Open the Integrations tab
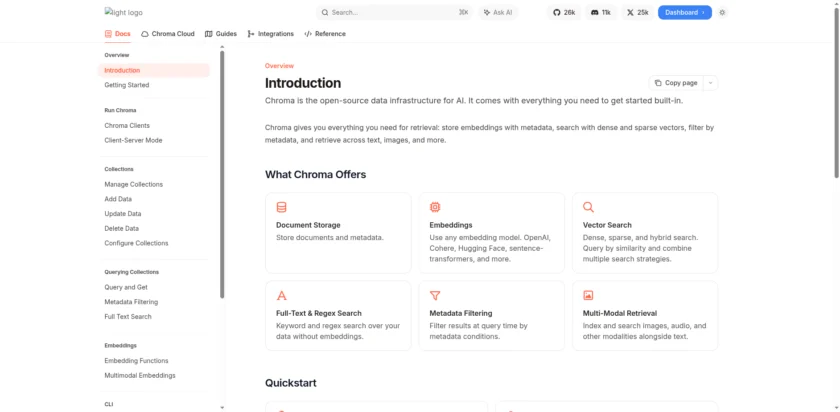Screen dimensions: 840x412 (270, 34)
